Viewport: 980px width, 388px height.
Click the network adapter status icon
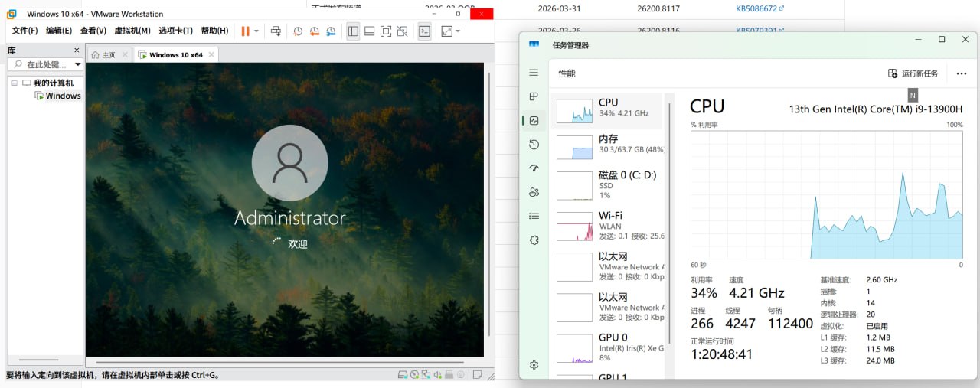pyautogui.click(x=426, y=375)
